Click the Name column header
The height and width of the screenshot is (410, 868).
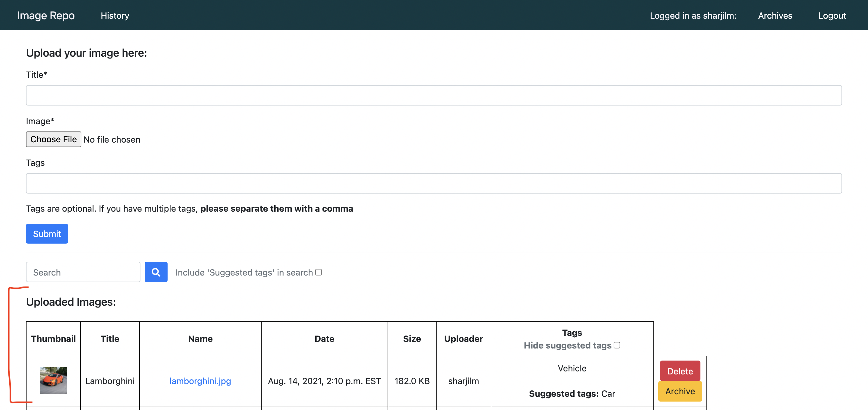(x=200, y=339)
